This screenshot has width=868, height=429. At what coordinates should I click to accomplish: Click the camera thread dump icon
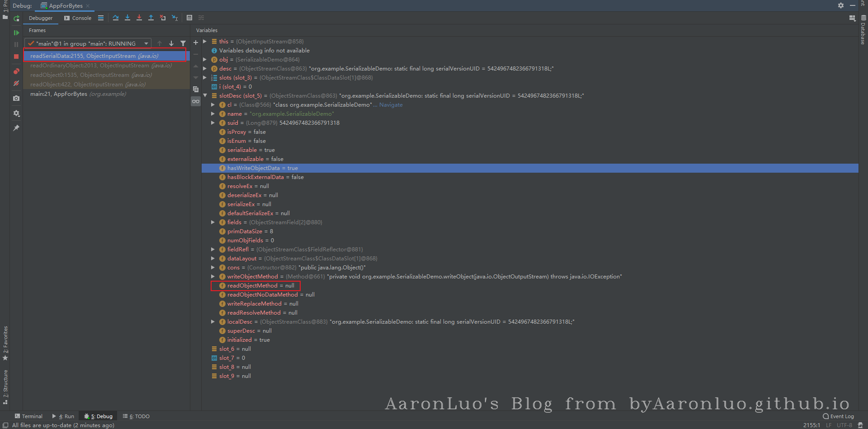[16, 98]
